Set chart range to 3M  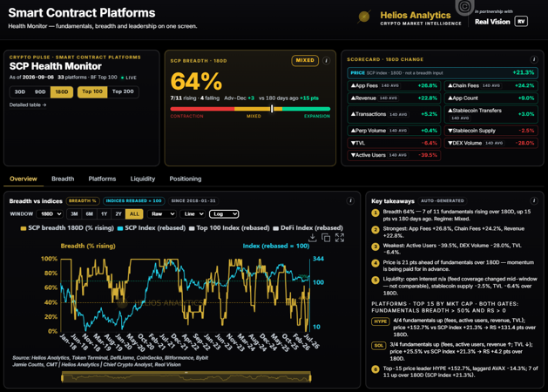[74, 213]
